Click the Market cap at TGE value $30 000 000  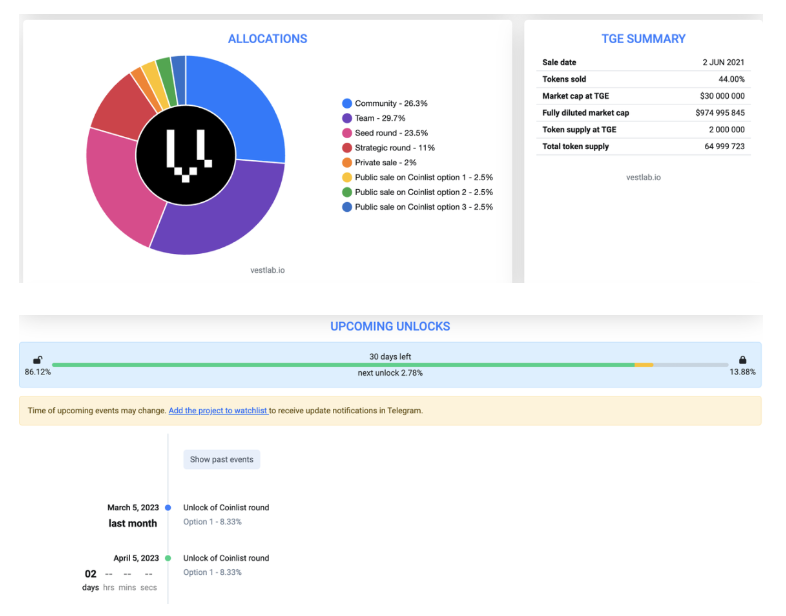click(722, 96)
